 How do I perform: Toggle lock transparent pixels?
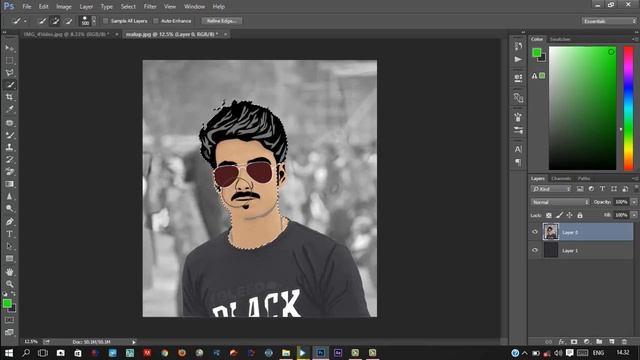[x=549, y=215]
